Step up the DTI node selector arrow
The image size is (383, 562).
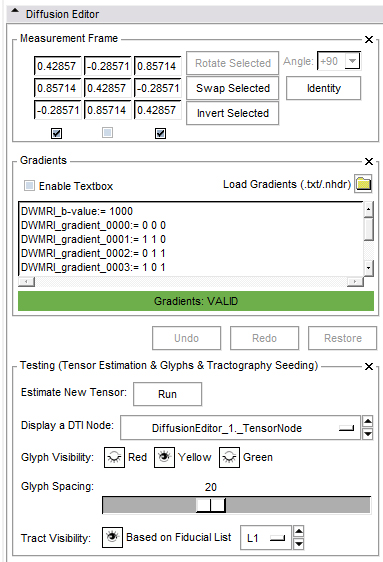pyautogui.click(x=368, y=421)
